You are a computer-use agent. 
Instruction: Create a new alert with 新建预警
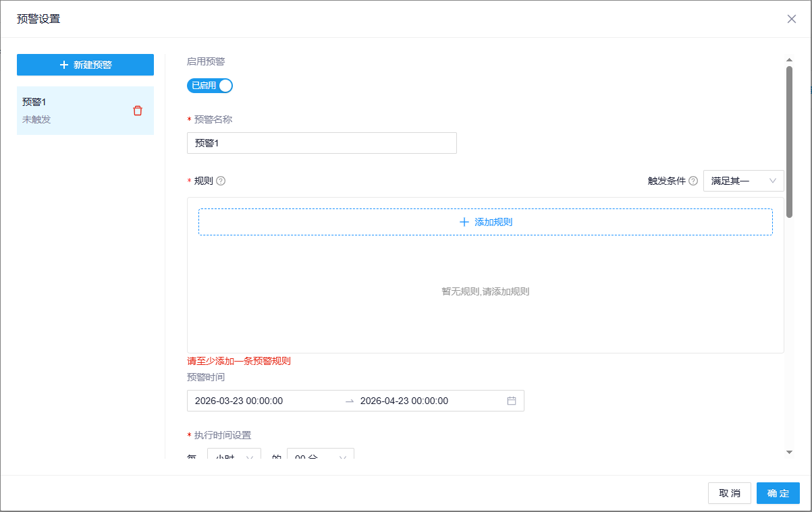coord(85,64)
